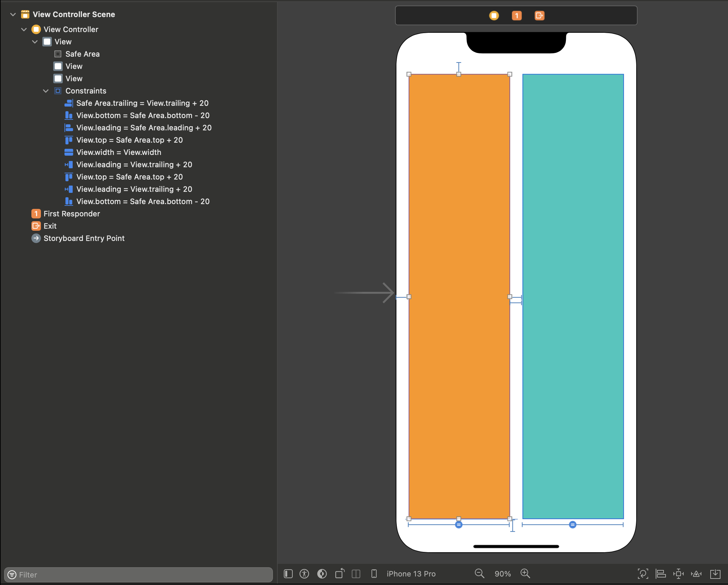This screenshot has width=728, height=585.
Task: Select the teal colored view on canvas
Action: [573, 296]
